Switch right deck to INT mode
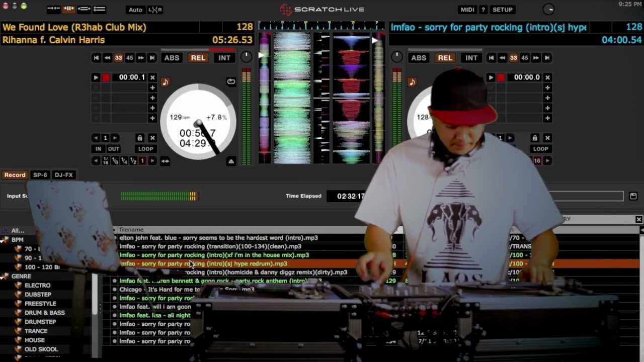This screenshot has width=644, height=362. point(471,58)
